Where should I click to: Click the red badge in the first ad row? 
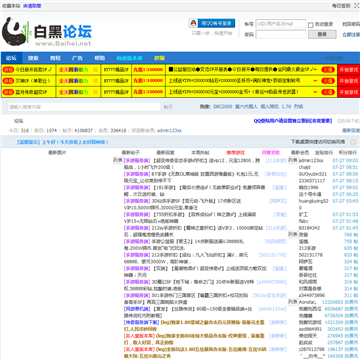click(x=8, y=70)
